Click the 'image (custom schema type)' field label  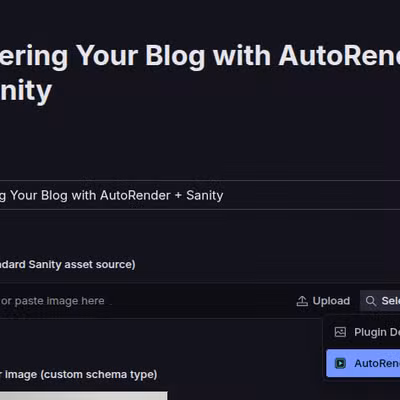click(x=78, y=375)
